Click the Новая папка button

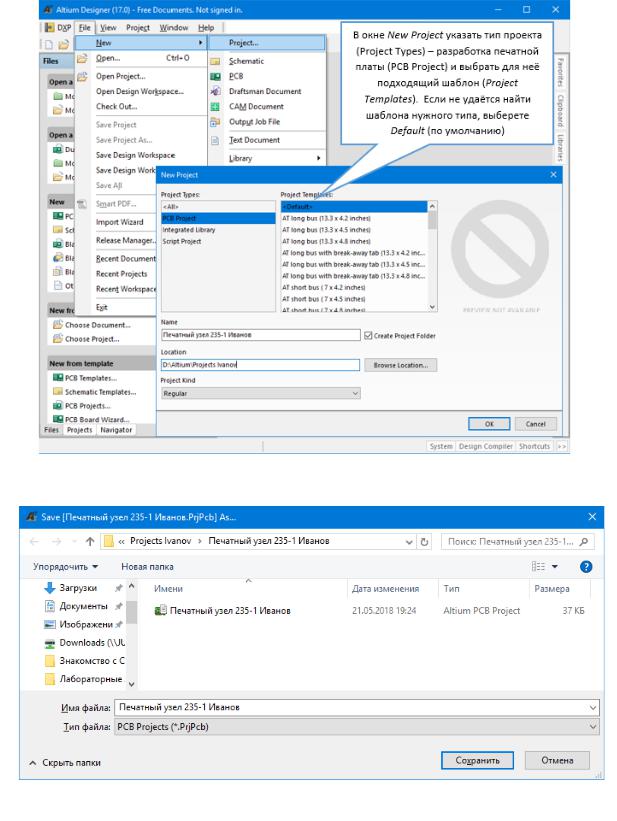[147, 567]
